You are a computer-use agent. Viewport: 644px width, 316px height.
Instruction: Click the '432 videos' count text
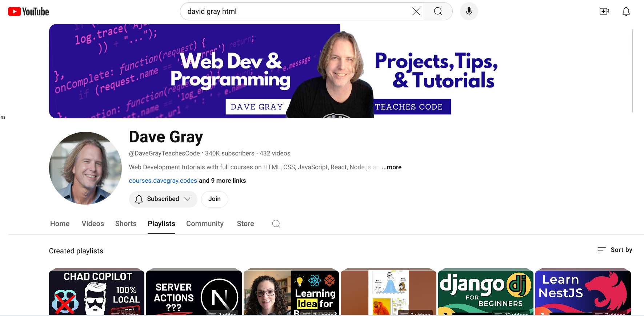coord(275,153)
